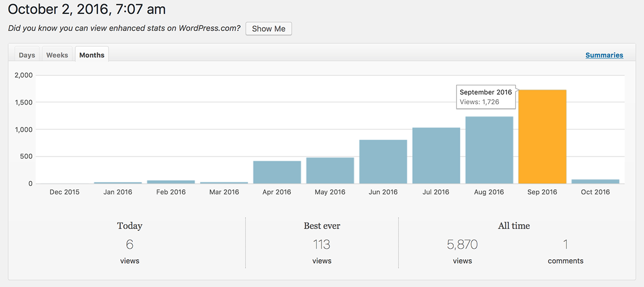Click the September 2016 tooltip title
The height and width of the screenshot is (287, 644).
[x=485, y=92]
